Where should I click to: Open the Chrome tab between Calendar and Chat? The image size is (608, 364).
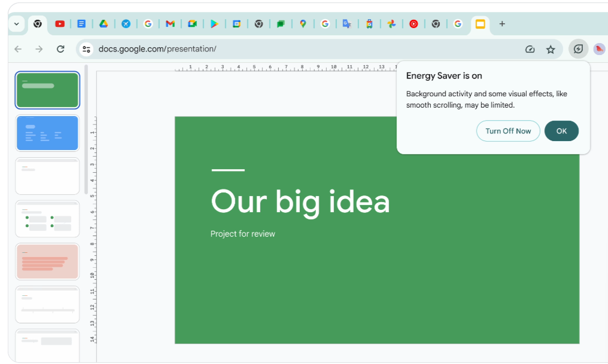pyautogui.click(x=259, y=24)
